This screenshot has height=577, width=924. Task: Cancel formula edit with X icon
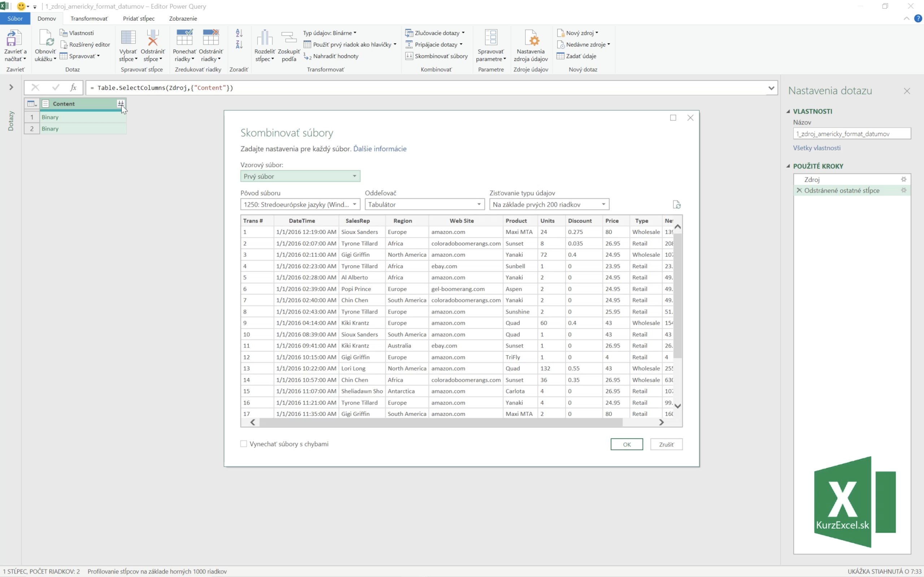coord(35,88)
